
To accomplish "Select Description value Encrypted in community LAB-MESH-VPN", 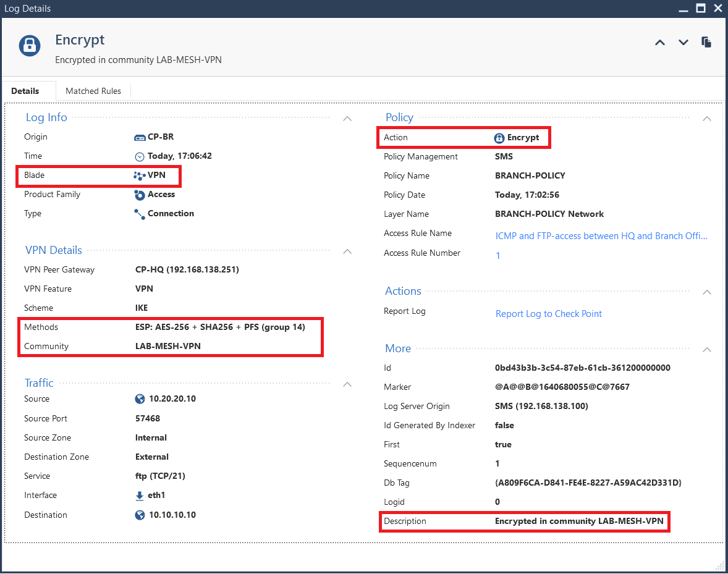I will tap(579, 521).
